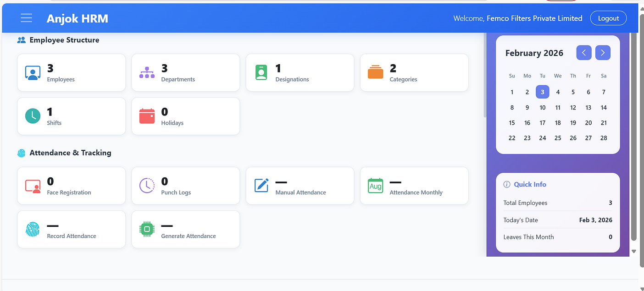
Task: Open the Employees card label
Action: [61, 79]
